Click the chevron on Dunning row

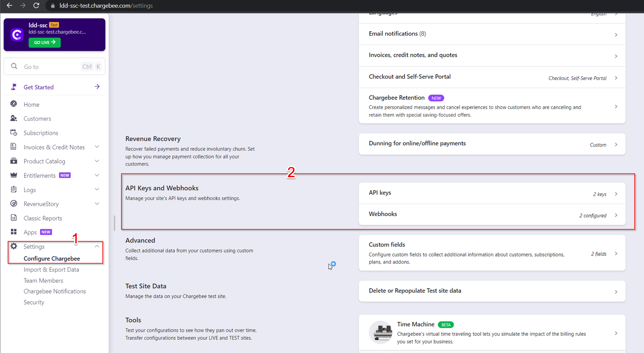pyautogui.click(x=616, y=145)
